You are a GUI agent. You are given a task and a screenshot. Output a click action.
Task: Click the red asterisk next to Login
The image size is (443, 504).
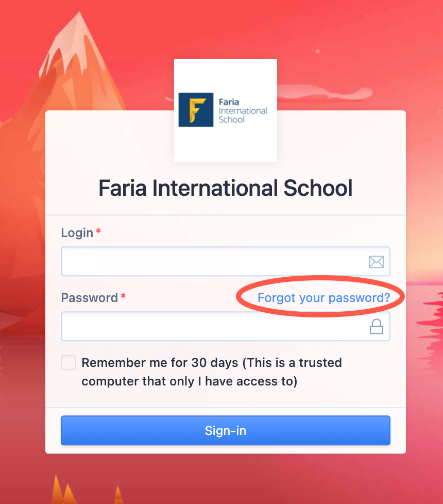click(x=98, y=231)
